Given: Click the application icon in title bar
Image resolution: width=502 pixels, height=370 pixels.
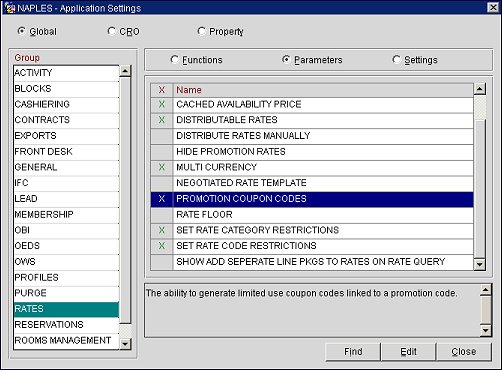Looking at the screenshot, I should pyautogui.click(x=9, y=7).
